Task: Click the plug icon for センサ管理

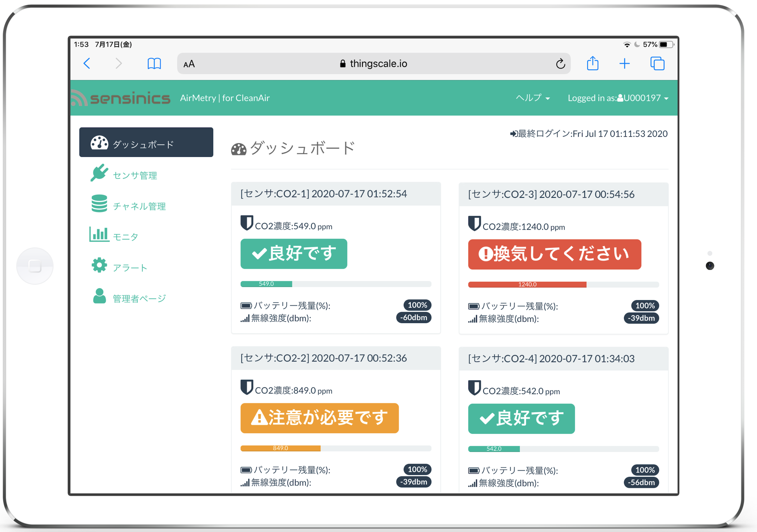Action: point(99,173)
